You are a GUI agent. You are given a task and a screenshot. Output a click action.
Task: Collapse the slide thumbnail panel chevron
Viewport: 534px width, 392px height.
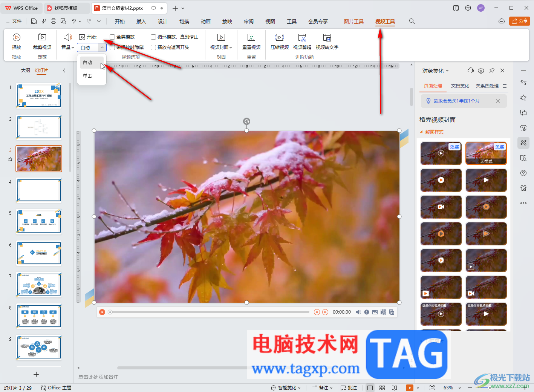coord(64,70)
